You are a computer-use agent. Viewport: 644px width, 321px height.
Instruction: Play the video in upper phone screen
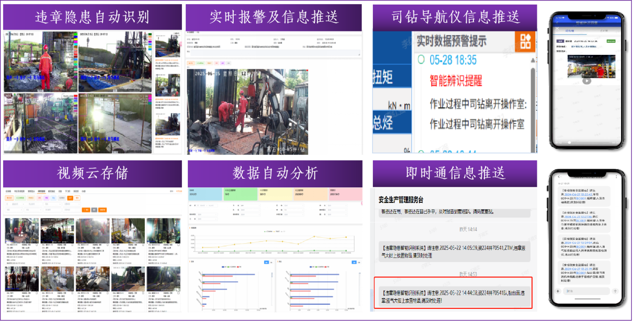click(x=586, y=80)
